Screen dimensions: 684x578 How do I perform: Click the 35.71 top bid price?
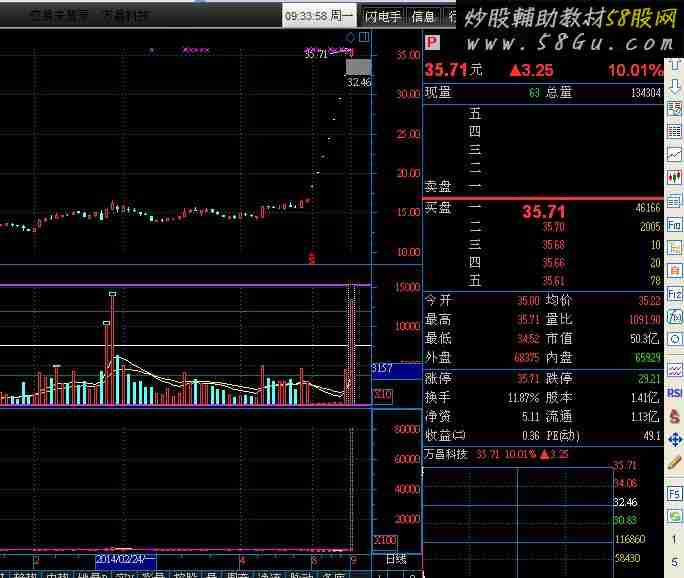point(543,211)
